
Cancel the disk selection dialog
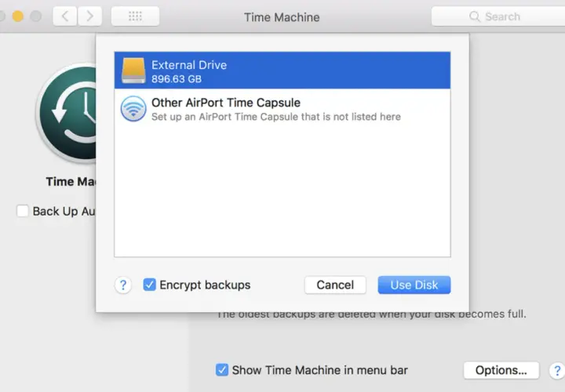coord(335,285)
